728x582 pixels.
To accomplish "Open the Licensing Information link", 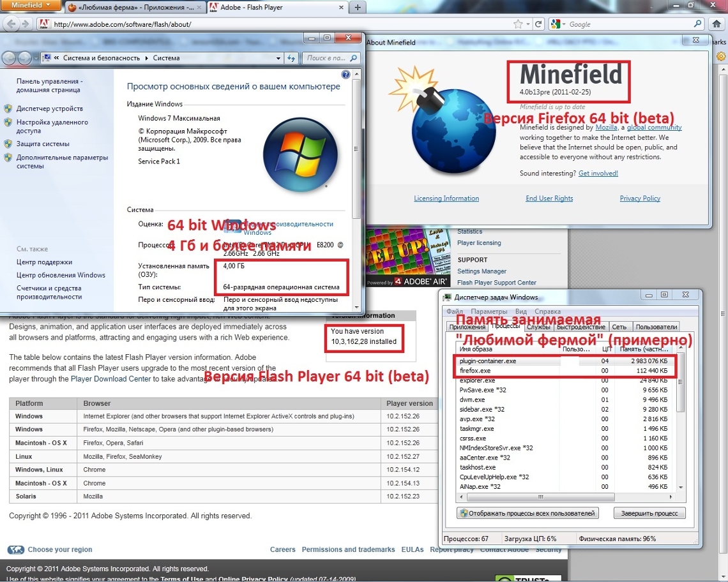I will click(x=446, y=198).
